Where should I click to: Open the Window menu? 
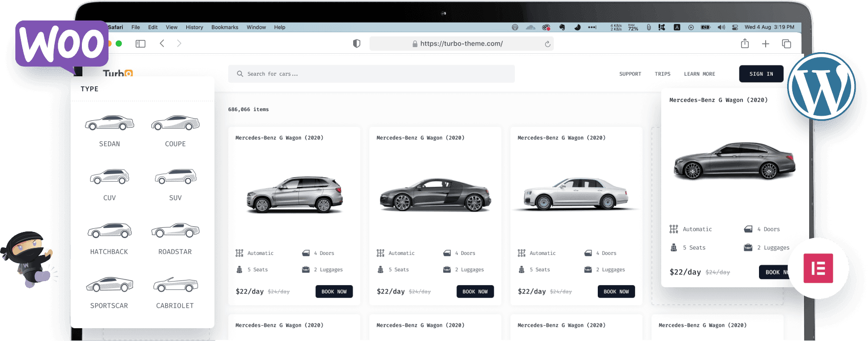(256, 27)
